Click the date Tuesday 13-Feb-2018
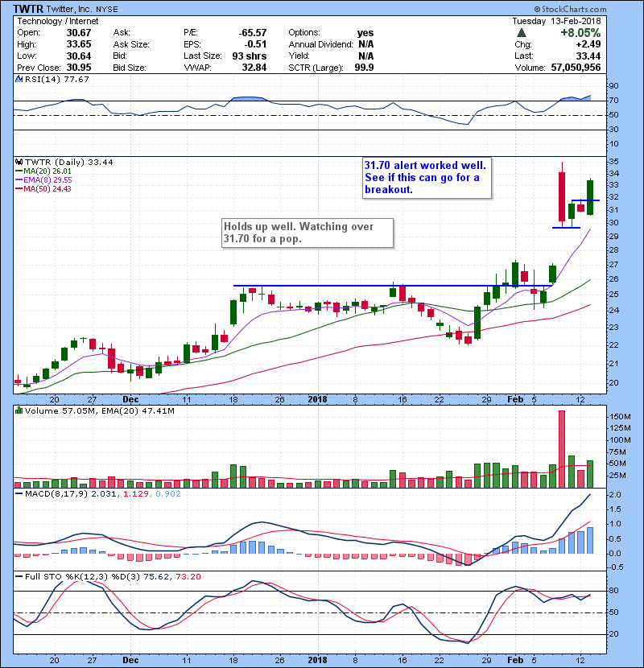Screen dimensions: 644x668 point(556,21)
